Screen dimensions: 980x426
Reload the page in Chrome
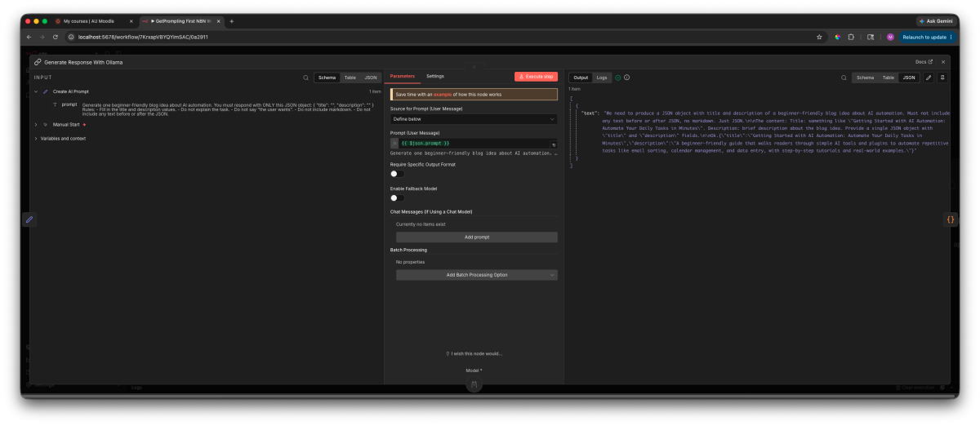[55, 37]
